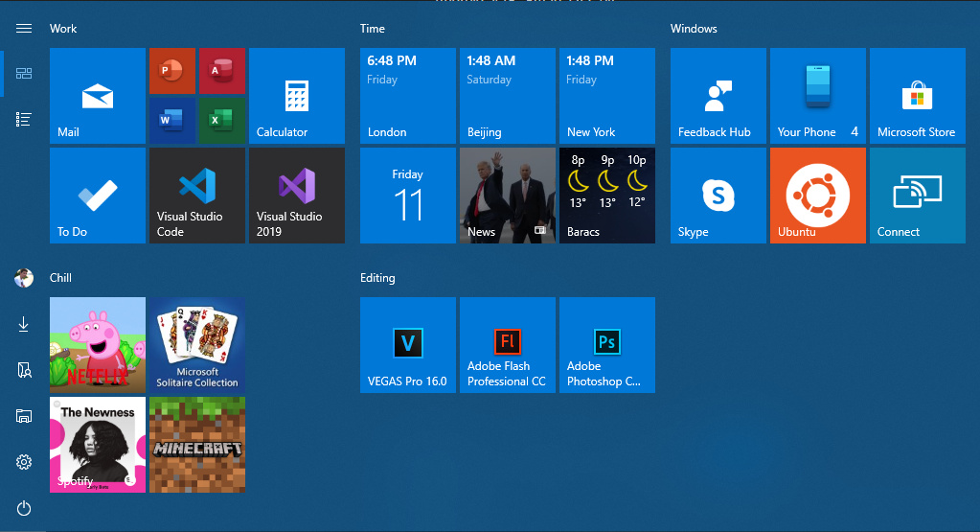Screen dimensions: 980x532
Task: Open the Documents folder shortcut in the sidebar
Action: pyautogui.click(x=24, y=370)
